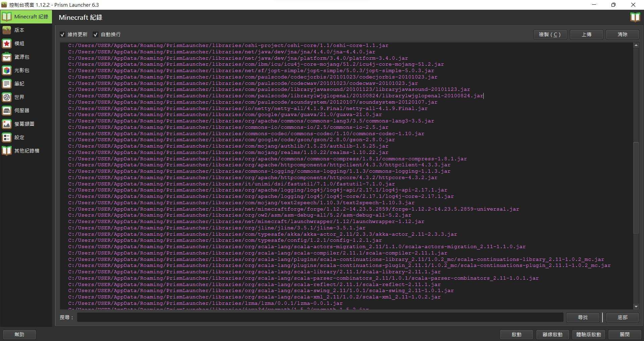
Task: Click the log line ending jline-3.5.1.jar
Action: tap(217, 228)
